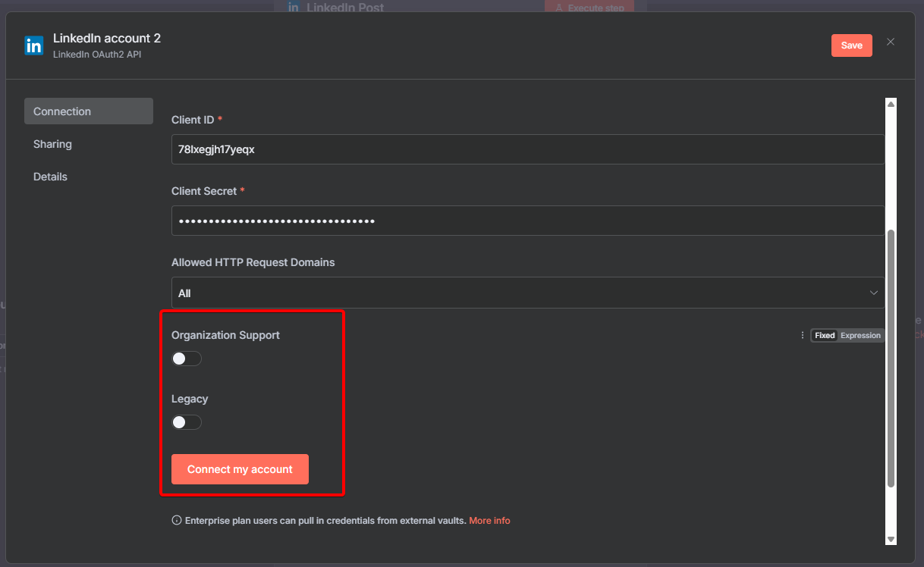This screenshot has height=567, width=924.
Task: Select the Fixed mode option
Action: click(825, 335)
